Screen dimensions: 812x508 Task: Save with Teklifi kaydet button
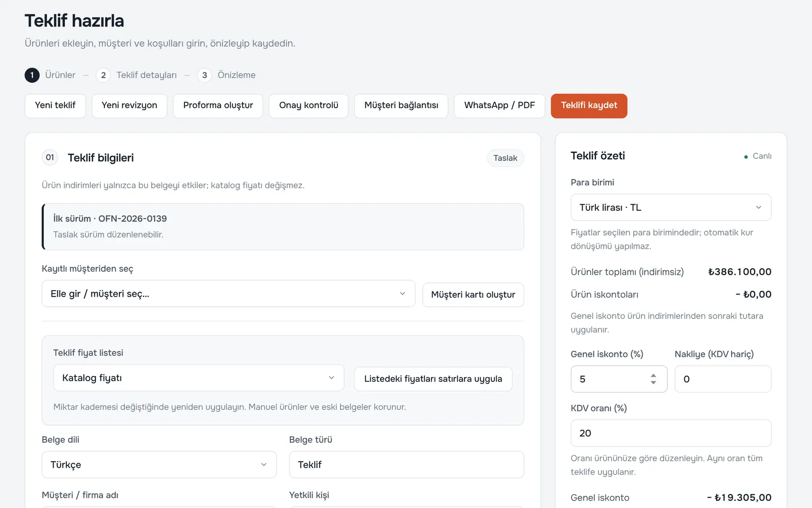[589, 106]
